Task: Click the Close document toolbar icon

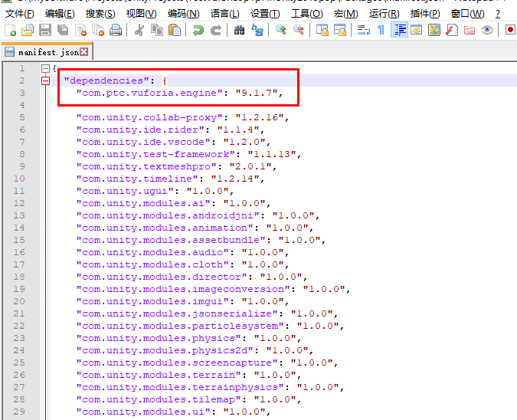Action: coord(80,31)
